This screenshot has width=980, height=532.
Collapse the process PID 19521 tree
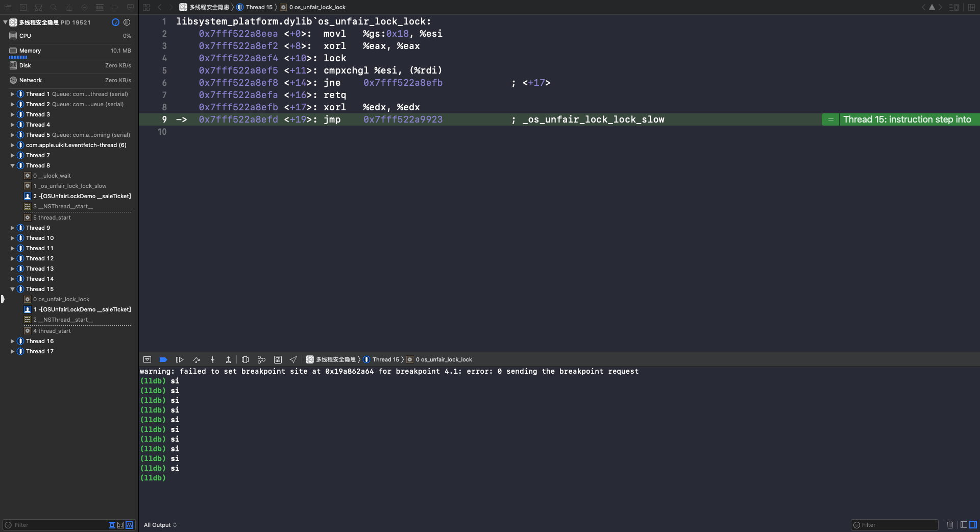[5, 22]
